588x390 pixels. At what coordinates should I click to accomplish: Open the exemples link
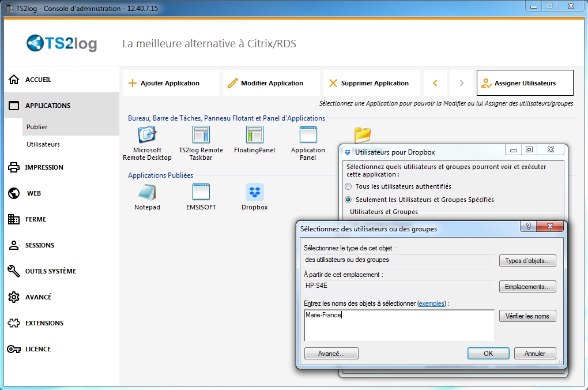[x=432, y=303]
